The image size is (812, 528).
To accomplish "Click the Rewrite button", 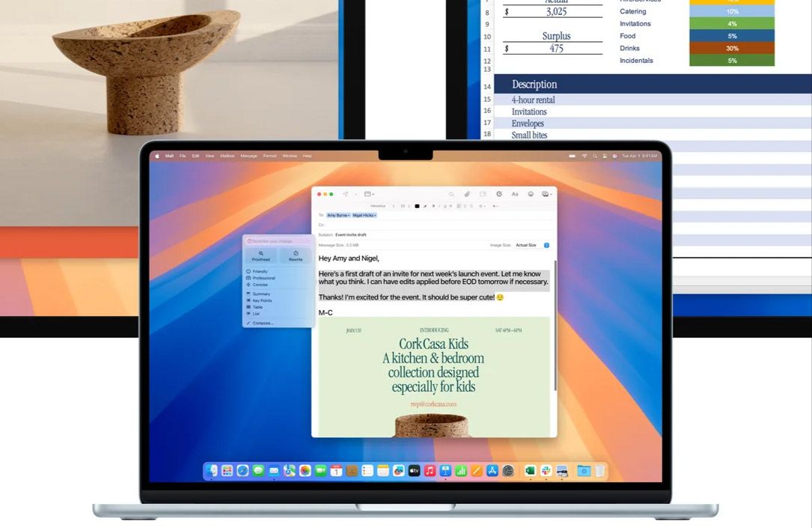I will click(296, 255).
